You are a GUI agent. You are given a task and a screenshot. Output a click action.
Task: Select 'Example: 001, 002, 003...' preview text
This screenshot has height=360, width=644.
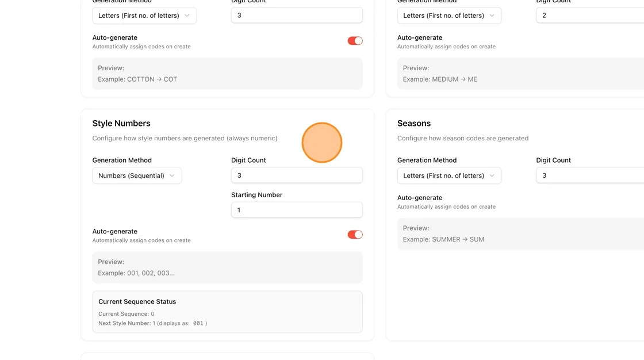point(136,273)
